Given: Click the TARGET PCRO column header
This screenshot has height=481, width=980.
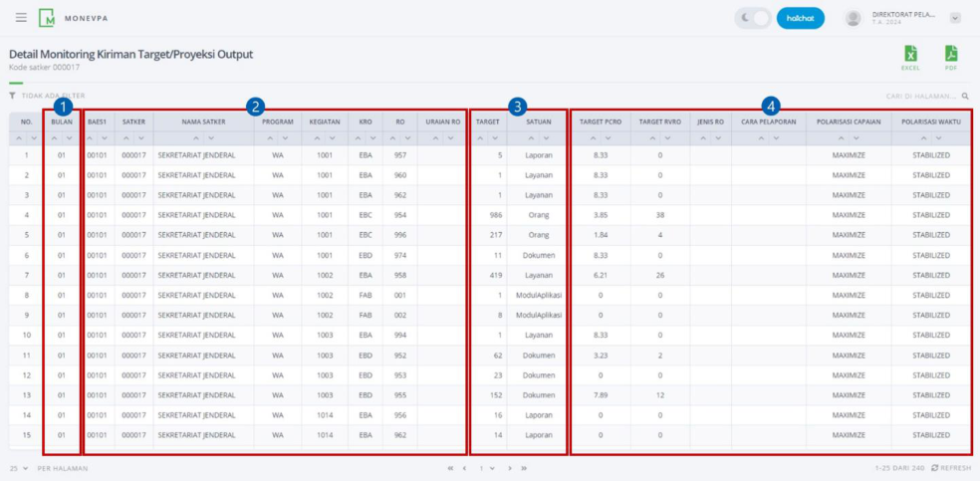Looking at the screenshot, I should (x=601, y=121).
